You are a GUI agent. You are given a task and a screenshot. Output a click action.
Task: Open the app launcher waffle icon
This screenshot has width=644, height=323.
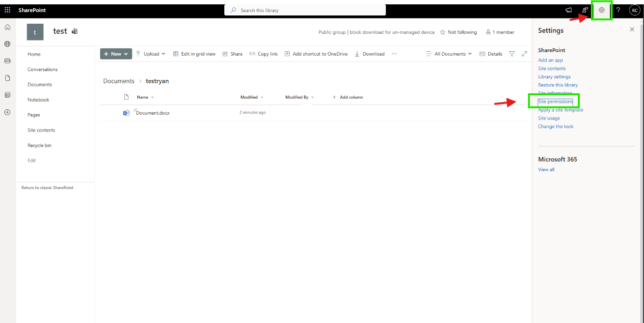point(7,10)
